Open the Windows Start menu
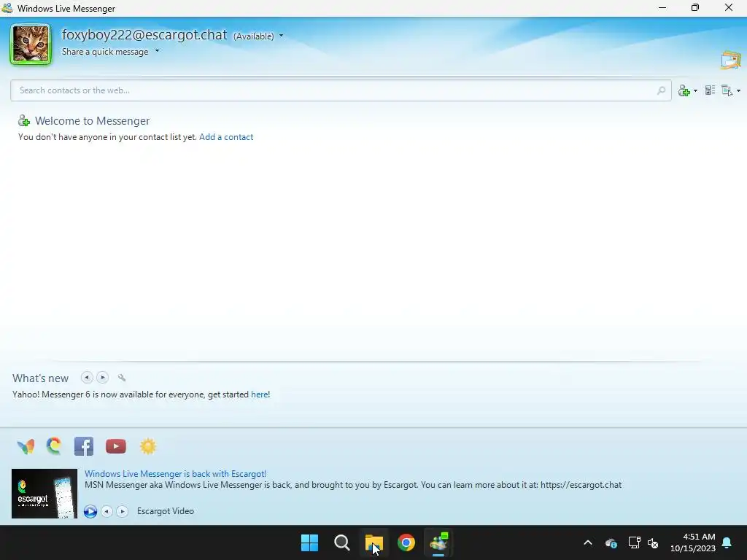This screenshot has width=747, height=560. tap(309, 542)
